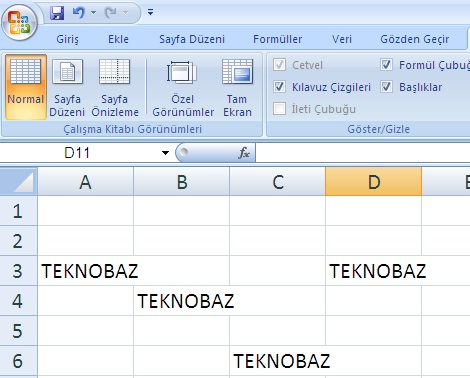Open the Office button menu
The width and height of the screenshot is (470, 378).
coord(19,22)
